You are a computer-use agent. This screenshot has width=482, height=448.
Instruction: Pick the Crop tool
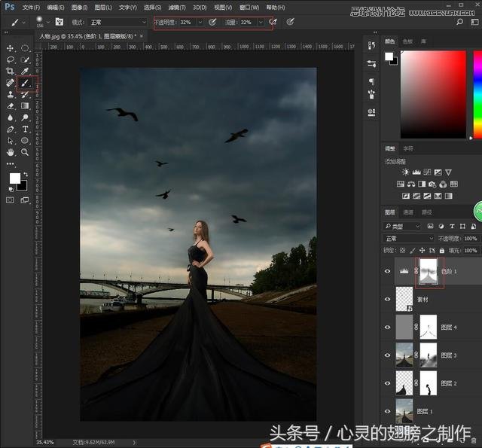tap(11, 71)
